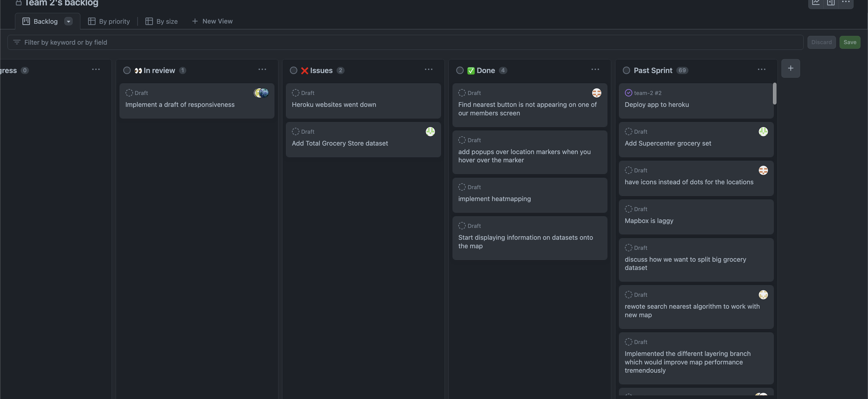Screen dimensions: 868x399
Task: Add a new column with the plus icon
Action: click(x=791, y=68)
